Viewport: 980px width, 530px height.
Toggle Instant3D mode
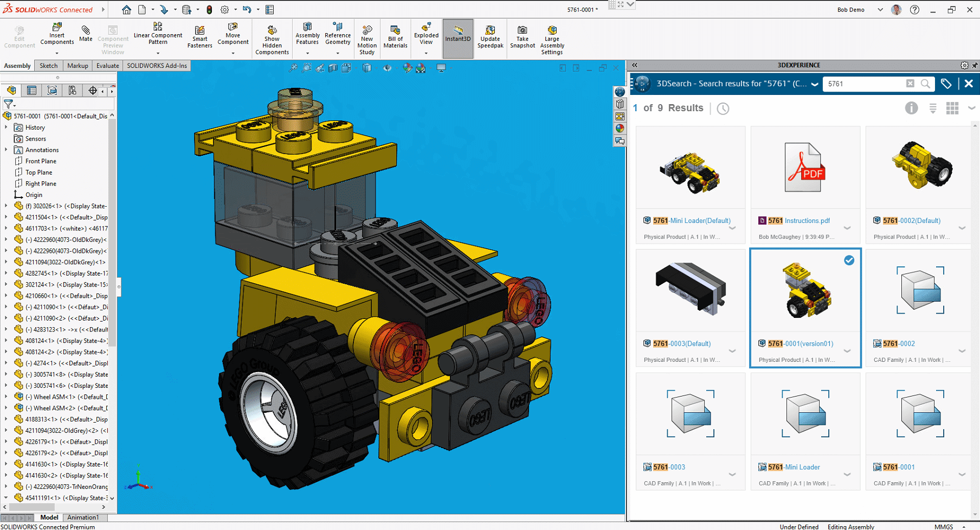point(458,39)
